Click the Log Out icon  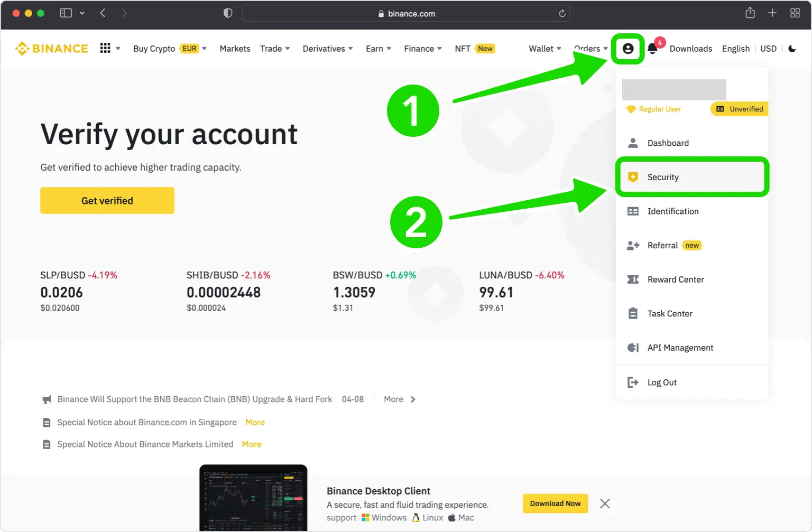pos(633,382)
